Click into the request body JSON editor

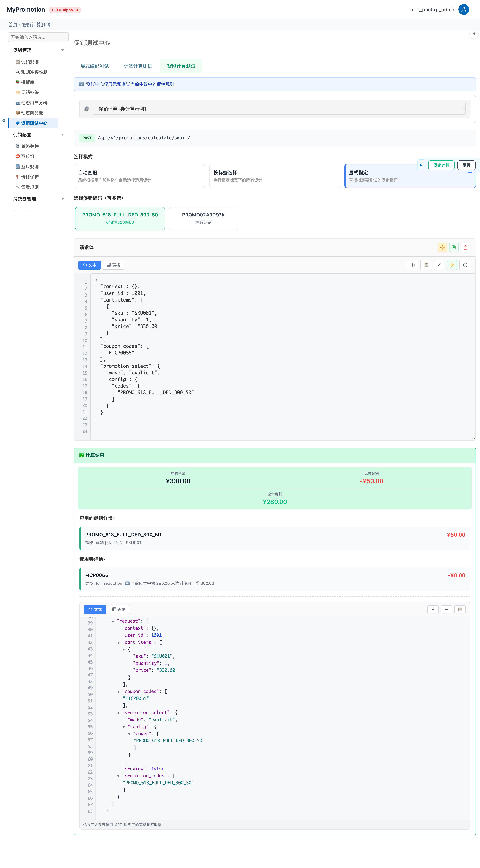283,356
